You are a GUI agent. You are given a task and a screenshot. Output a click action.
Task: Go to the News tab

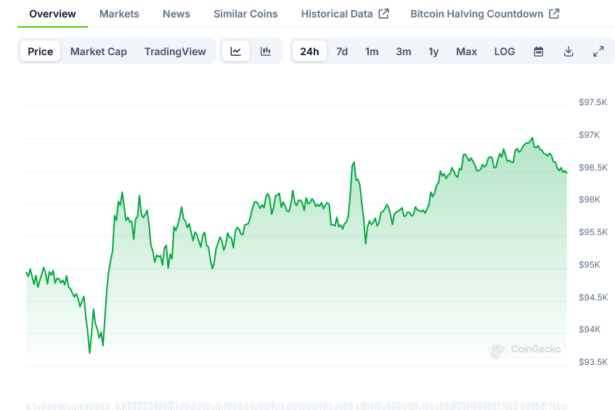(176, 14)
